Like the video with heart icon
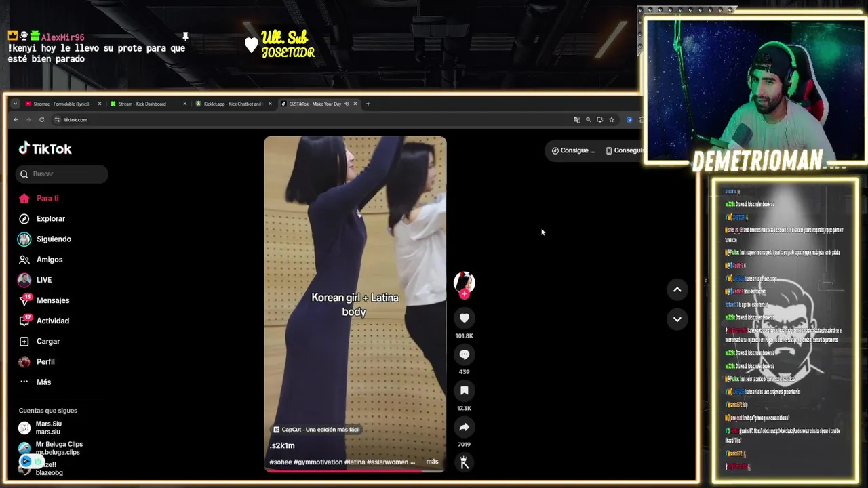 point(464,318)
